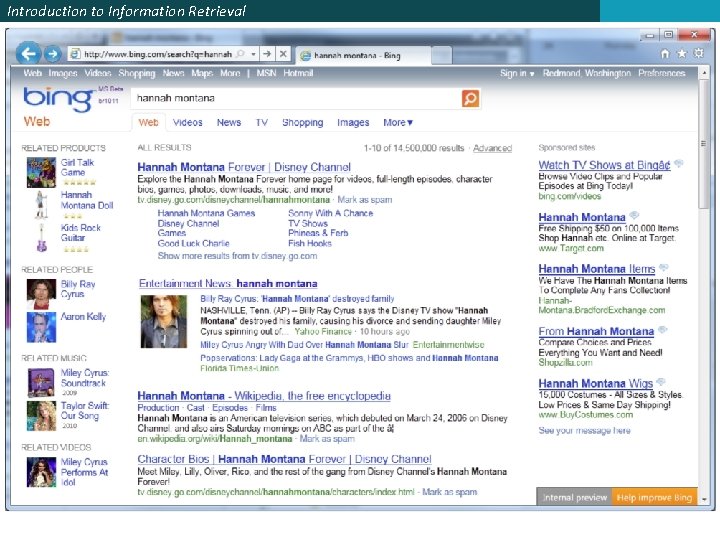Click the browser address bar URL field
This screenshot has height=540, width=720.
pyautogui.click(x=158, y=54)
